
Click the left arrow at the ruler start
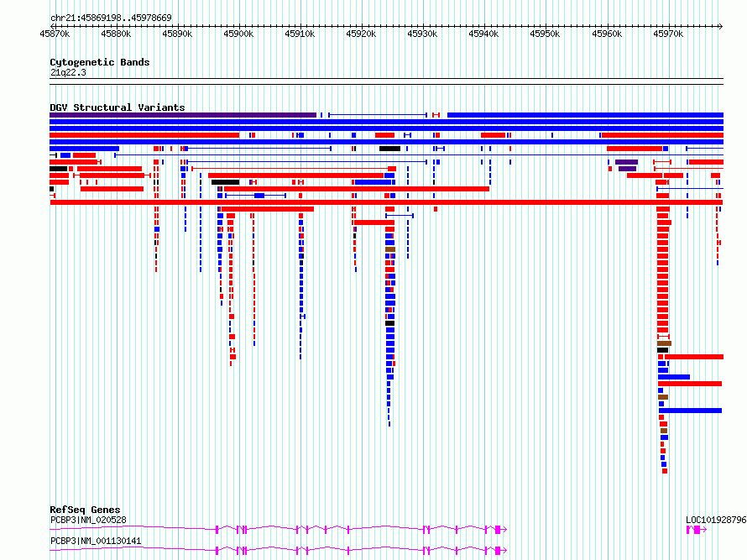click(x=52, y=26)
